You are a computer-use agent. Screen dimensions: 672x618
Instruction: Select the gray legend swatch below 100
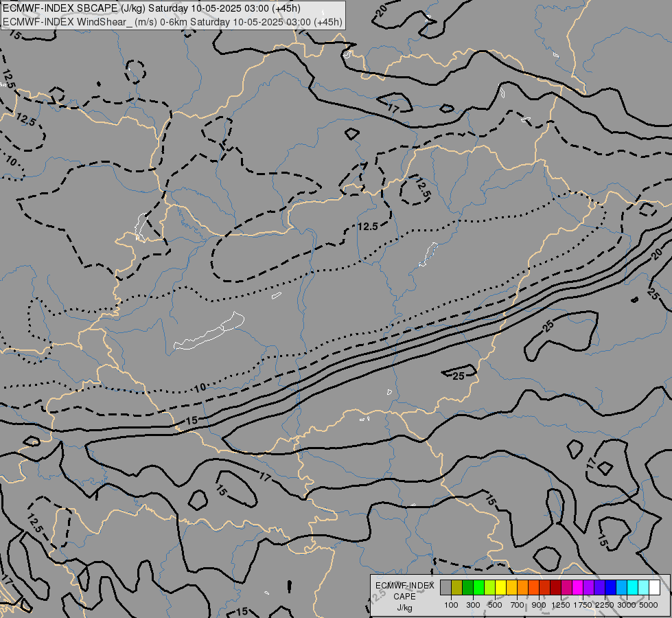[x=445, y=587]
